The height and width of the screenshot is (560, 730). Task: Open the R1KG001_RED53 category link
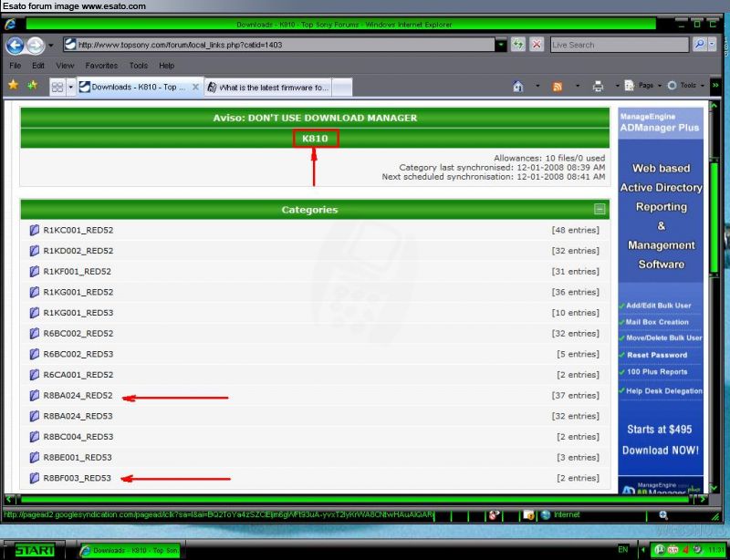[78, 313]
